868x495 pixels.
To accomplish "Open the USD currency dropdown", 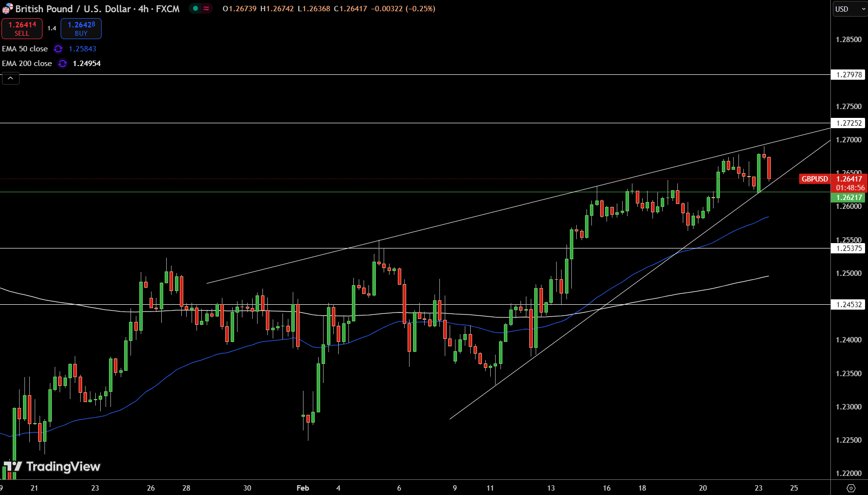I will click(850, 9).
